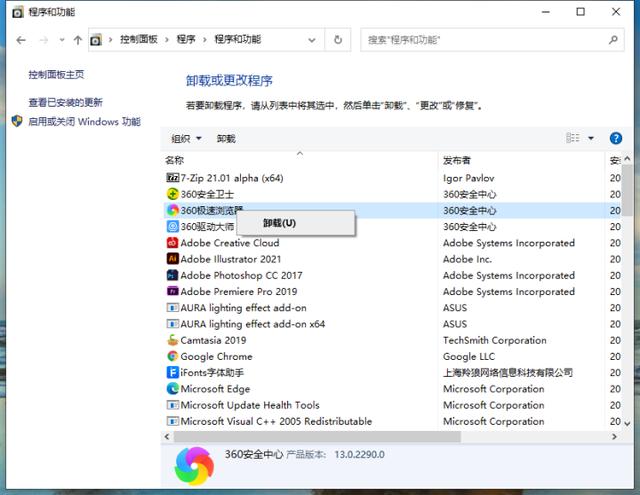The height and width of the screenshot is (495, 640).
Task: Click the Camtasia 2019 icon
Action: click(x=172, y=340)
